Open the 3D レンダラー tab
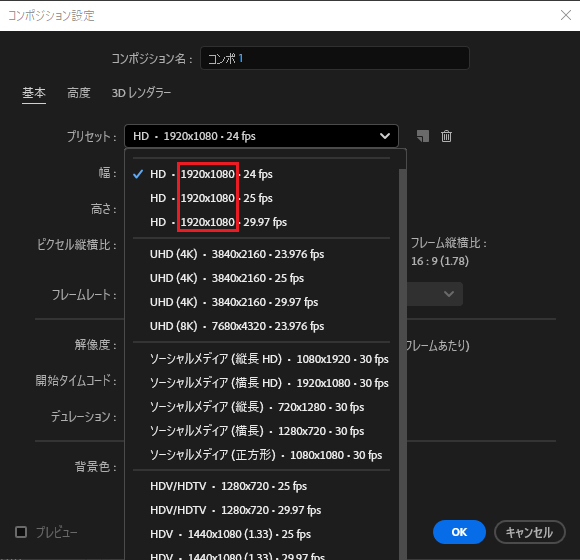 click(x=141, y=93)
